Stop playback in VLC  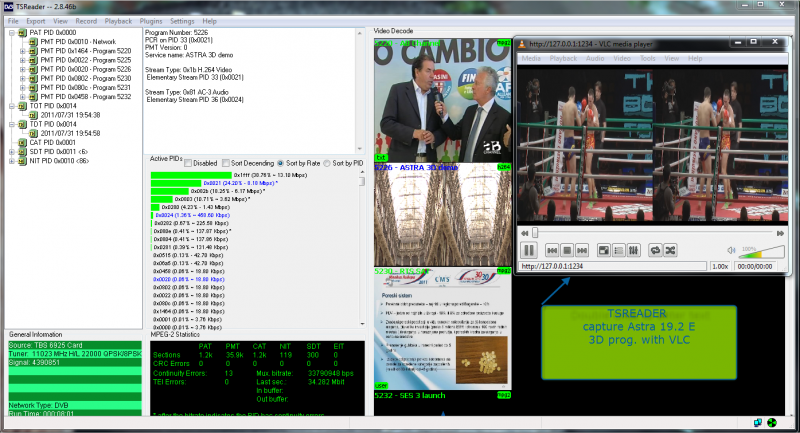(x=567, y=250)
